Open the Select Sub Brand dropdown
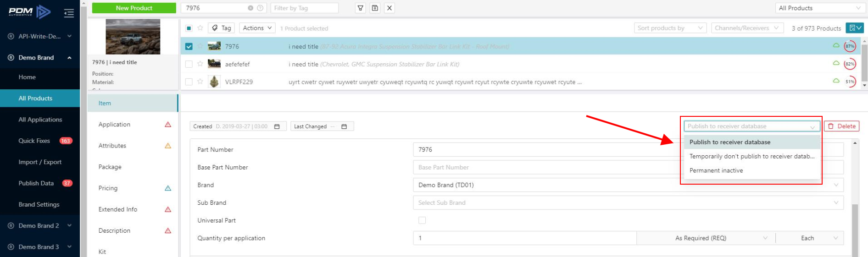The width and height of the screenshot is (868, 257). coord(628,202)
